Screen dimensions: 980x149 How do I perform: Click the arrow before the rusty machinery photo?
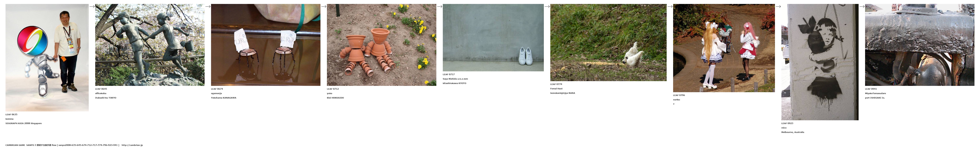coord(862,6)
